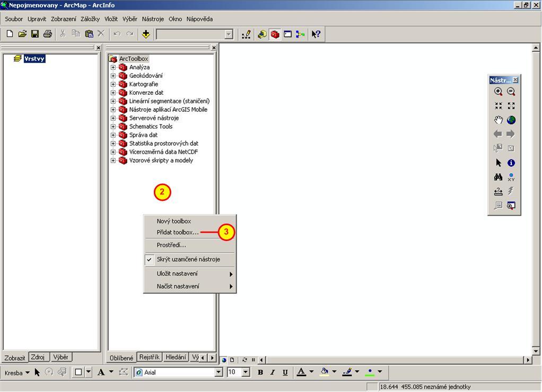
Task: Open the Nástroje menu
Action: (x=153, y=19)
